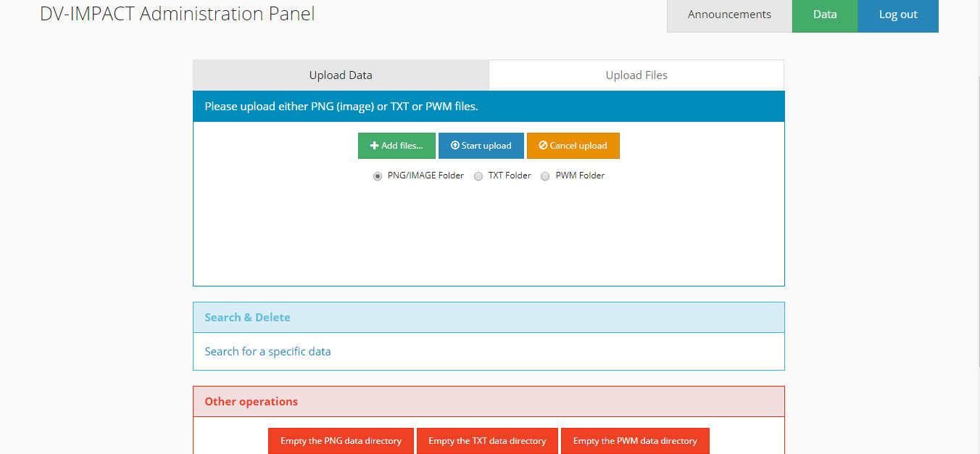Click the plus icon on Add files
Screen dimensions: 980x454
[375, 146]
